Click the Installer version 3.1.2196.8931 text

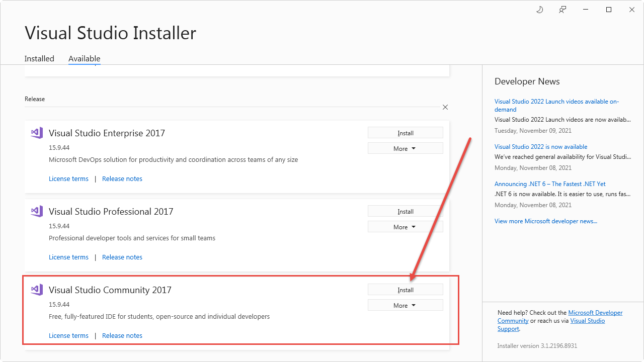point(537,346)
